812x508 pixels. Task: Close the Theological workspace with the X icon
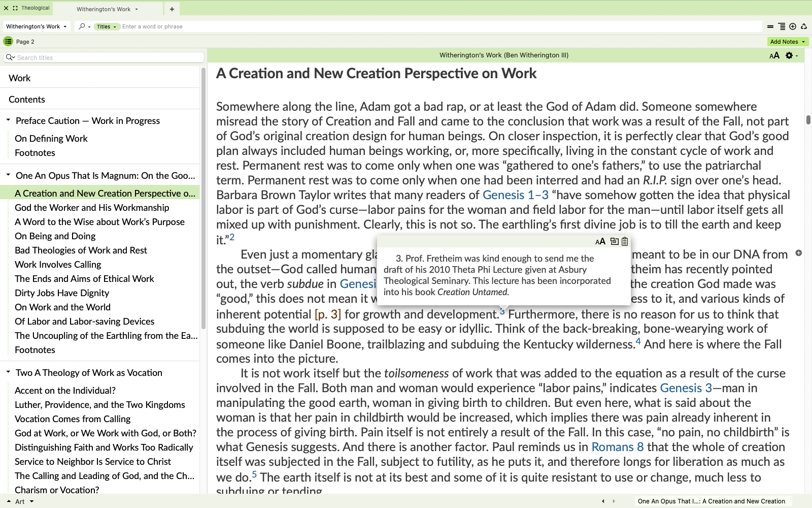(x=6, y=8)
